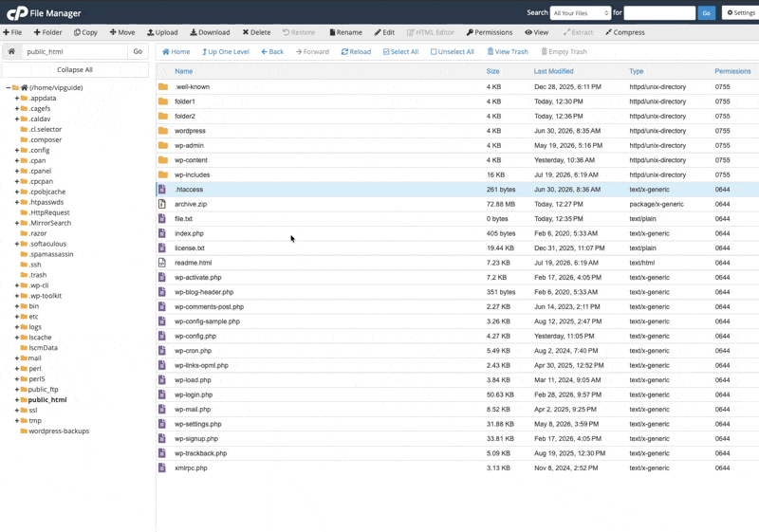Sort by Last Modified column
Image resolution: width=759 pixels, height=532 pixels.
click(553, 71)
